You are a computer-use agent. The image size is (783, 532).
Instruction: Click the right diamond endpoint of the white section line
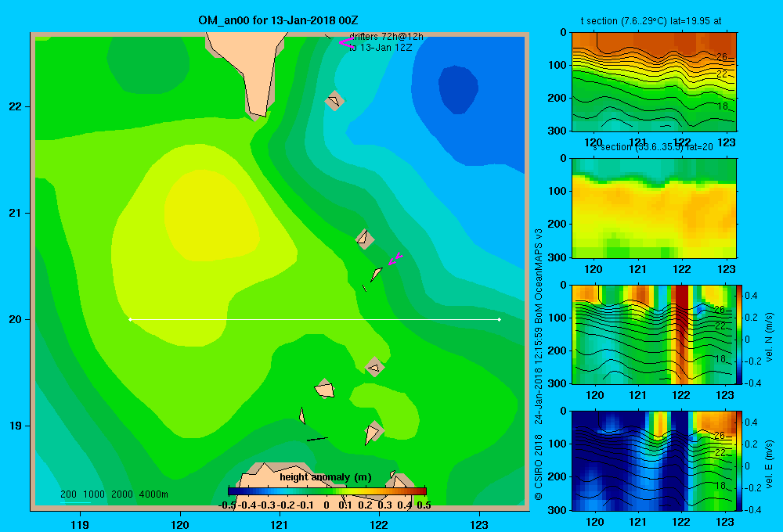tap(499, 319)
